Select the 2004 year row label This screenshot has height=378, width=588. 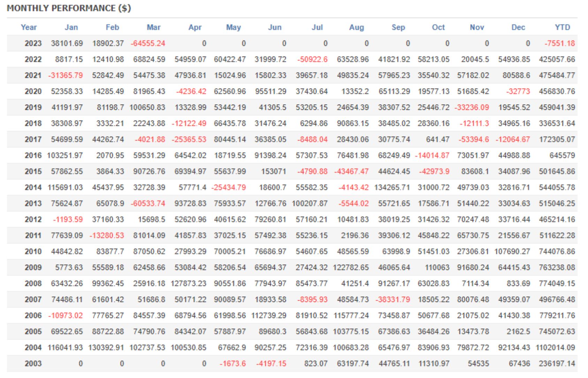33,348
